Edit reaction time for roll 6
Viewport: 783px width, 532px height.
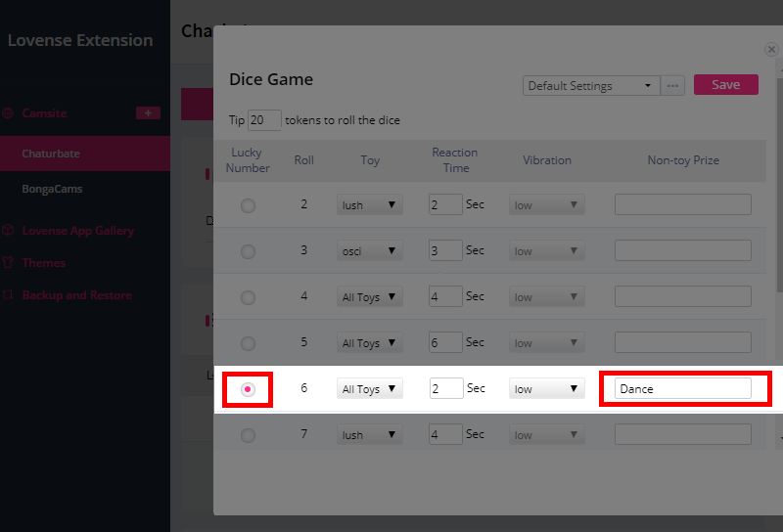point(446,388)
